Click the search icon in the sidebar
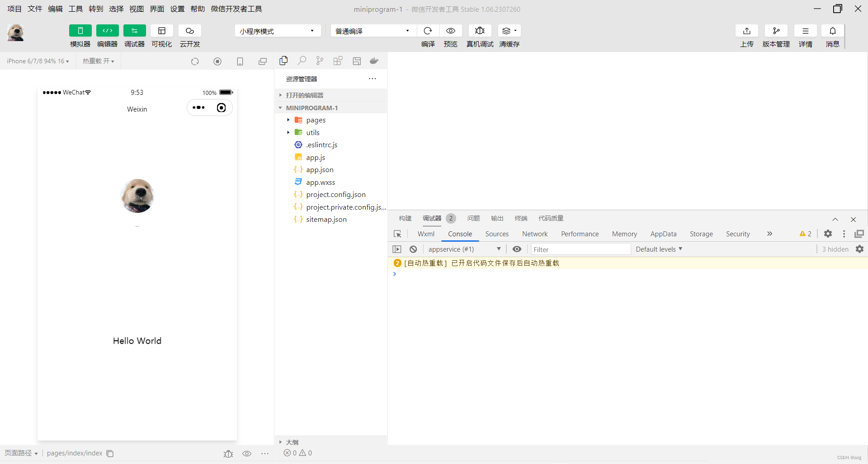 [302, 60]
